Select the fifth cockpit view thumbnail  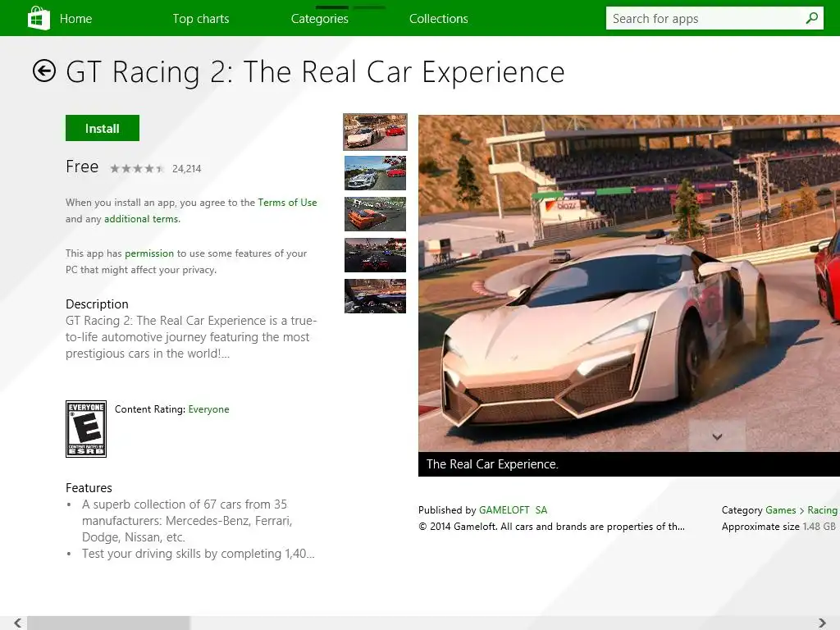click(x=375, y=296)
